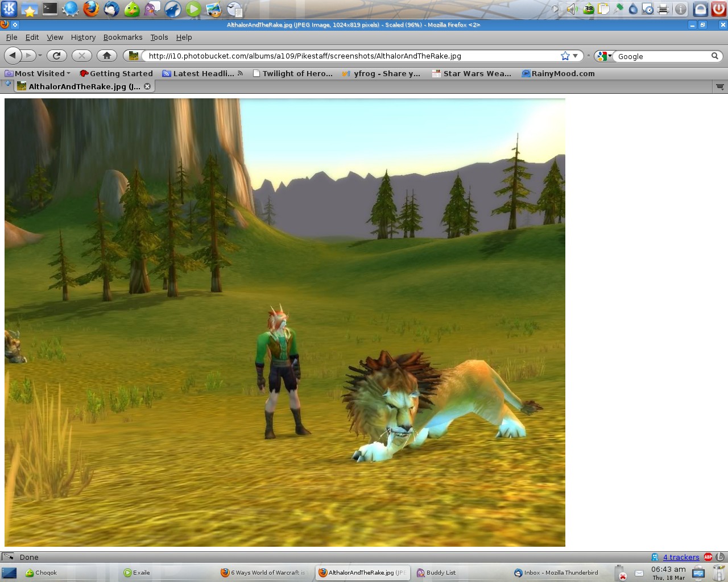The height and width of the screenshot is (582, 728).
Task: Click the Forward navigation button
Action: pyautogui.click(x=28, y=55)
